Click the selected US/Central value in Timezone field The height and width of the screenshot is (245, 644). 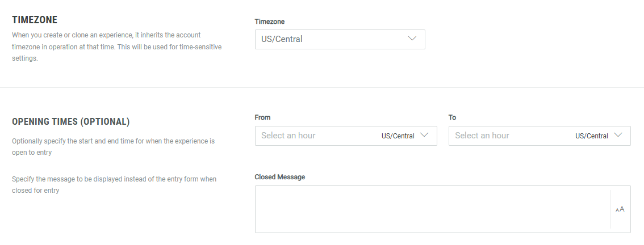(283, 39)
